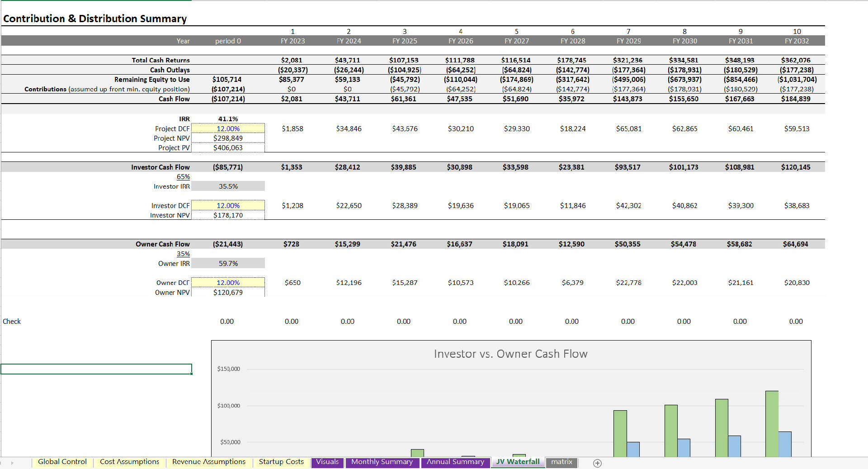Click Investor vs. Owner Cash Flow chart title
Viewport: 868px width, 469px height.
[511, 354]
